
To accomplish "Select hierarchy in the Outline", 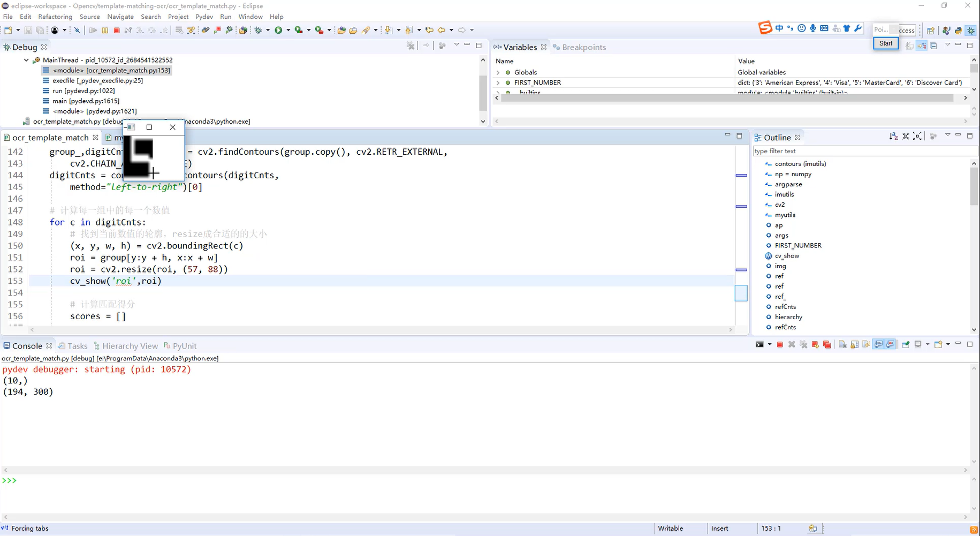I will coord(788,317).
